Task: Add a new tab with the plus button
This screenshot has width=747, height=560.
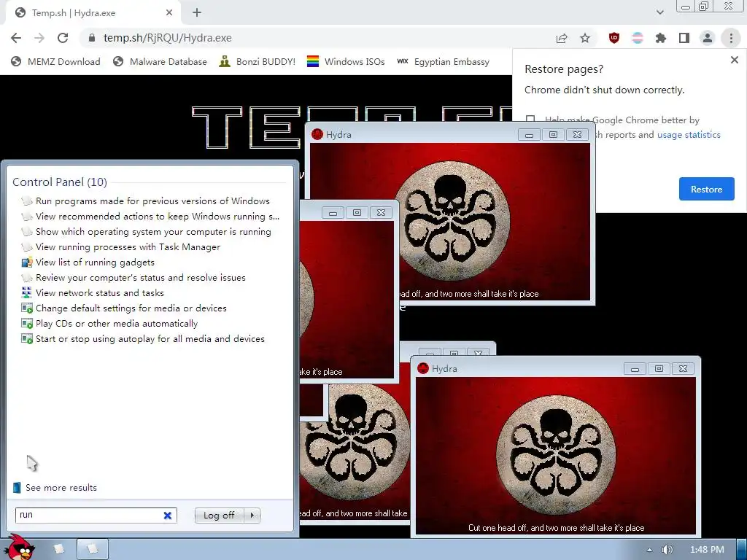Action: pyautogui.click(x=197, y=13)
